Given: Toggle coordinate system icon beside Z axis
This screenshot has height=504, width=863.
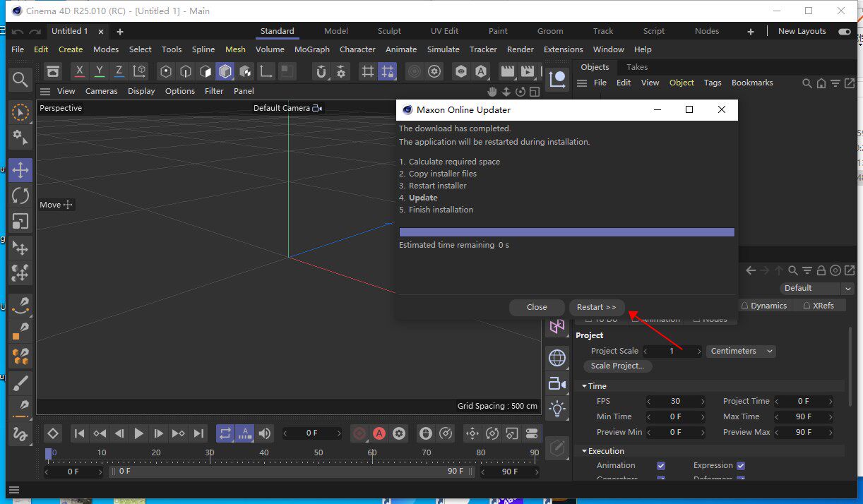Looking at the screenshot, I should [139, 71].
